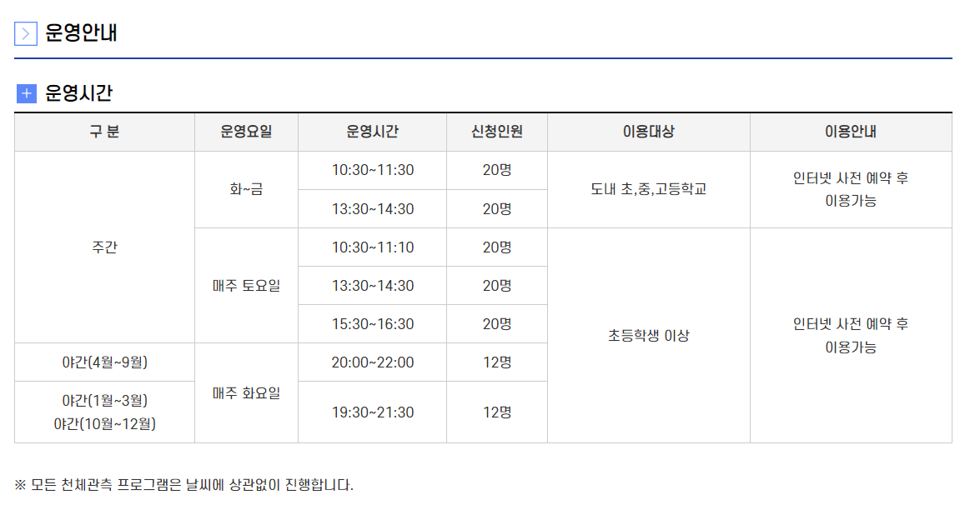Select the 야간(4월~9월) row label
The height and width of the screenshot is (510, 980).
(104, 362)
